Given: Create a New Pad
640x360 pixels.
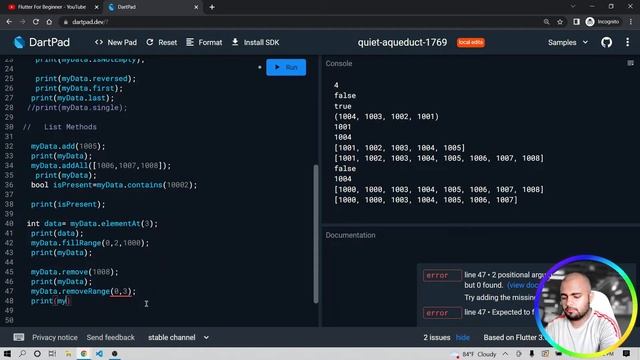Looking at the screenshot, I should pyautogui.click(x=116, y=42).
